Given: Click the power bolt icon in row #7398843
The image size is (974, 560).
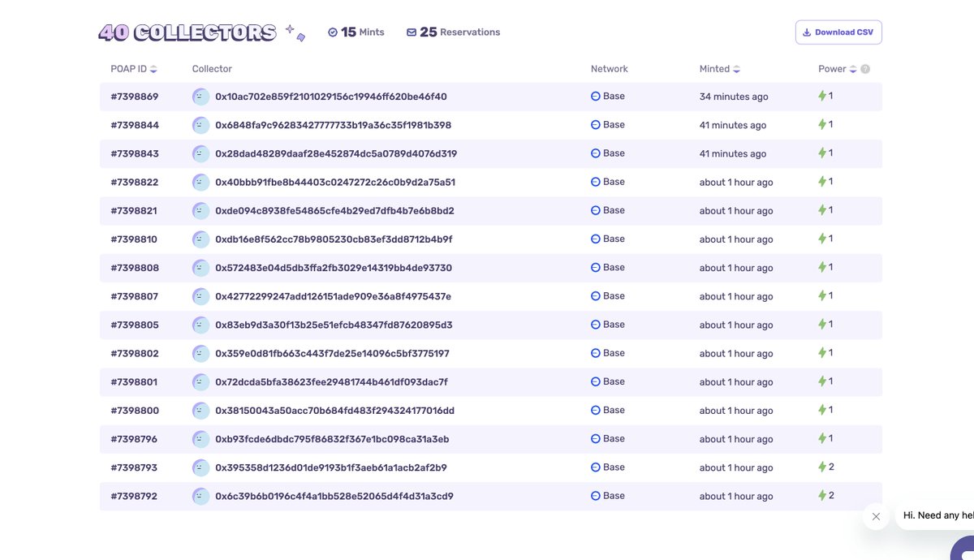Looking at the screenshot, I should pyautogui.click(x=822, y=153).
